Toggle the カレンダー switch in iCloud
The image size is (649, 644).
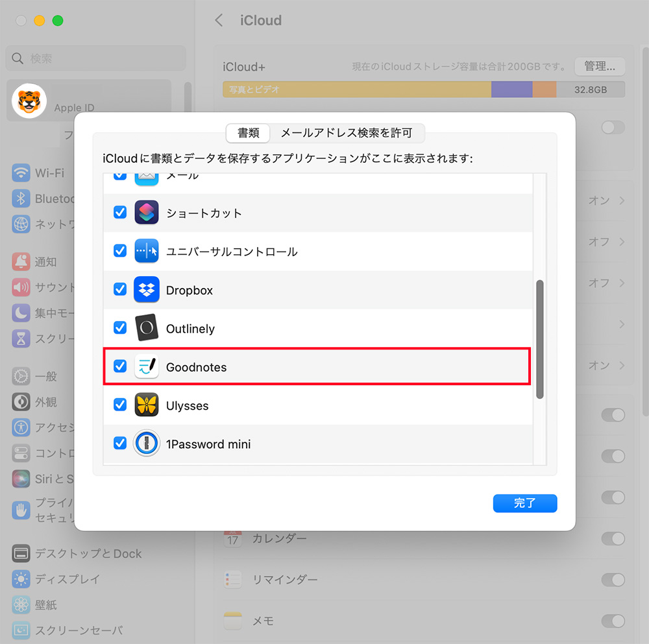pos(613,538)
